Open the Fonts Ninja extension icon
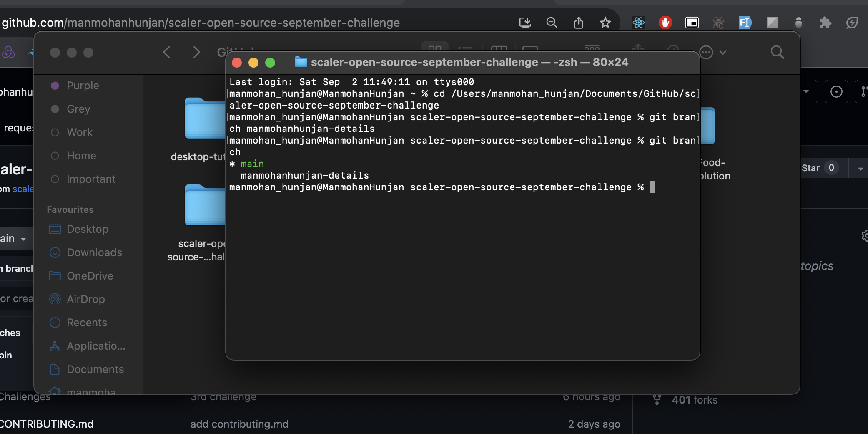Viewport: 868px width, 434px height. click(x=745, y=23)
